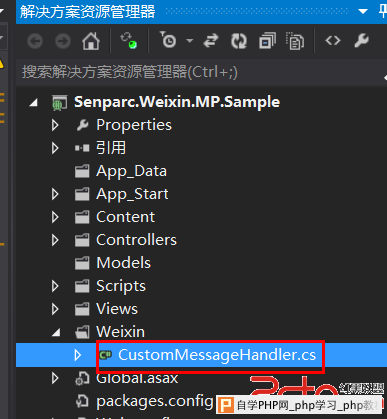Viewport: 387px width, 419px height.
Task: Collapse the Weixin folder
Action: tap(56, 332)
